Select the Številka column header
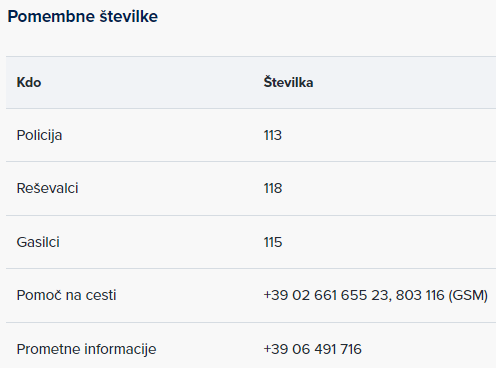The width and height of the screenshot is (496, 368). 288,82
